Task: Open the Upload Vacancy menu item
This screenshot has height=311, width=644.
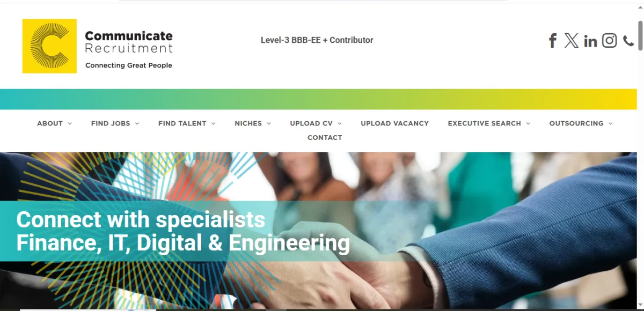Action: (x=394, y=123)
